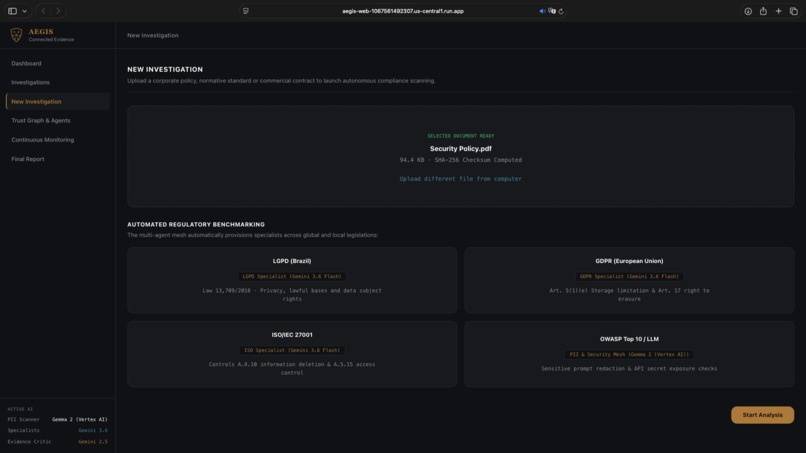Screen dimensions: 806x453
Task: Click the AEGIS shield logo icon
Action: pos(16,35)
